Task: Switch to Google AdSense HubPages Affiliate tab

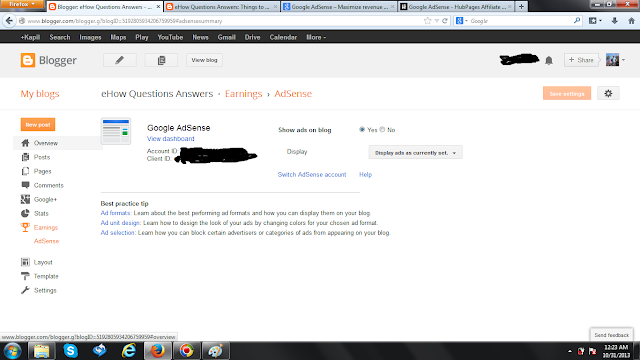Action: click(x=456, y=7)
